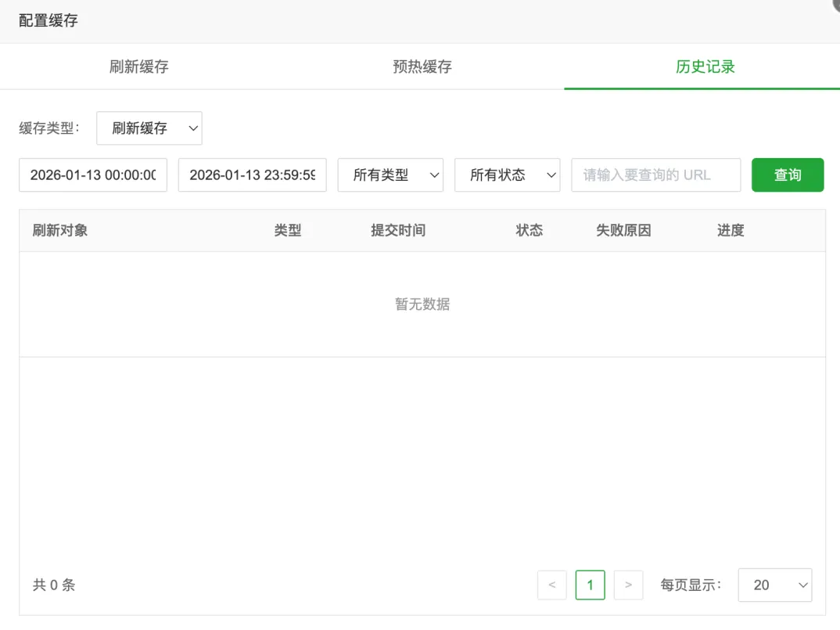Click the 类型 column header
This screenshot has height=630, width=840.
point(288,231)
